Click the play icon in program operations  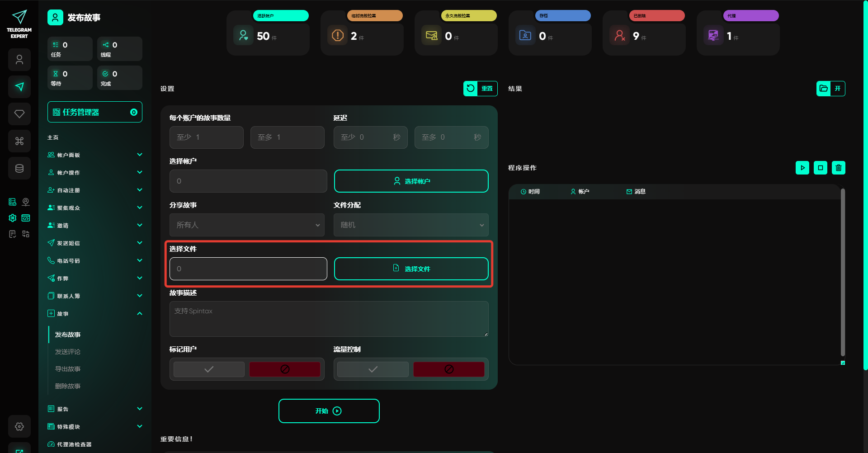tap(802, 168)
